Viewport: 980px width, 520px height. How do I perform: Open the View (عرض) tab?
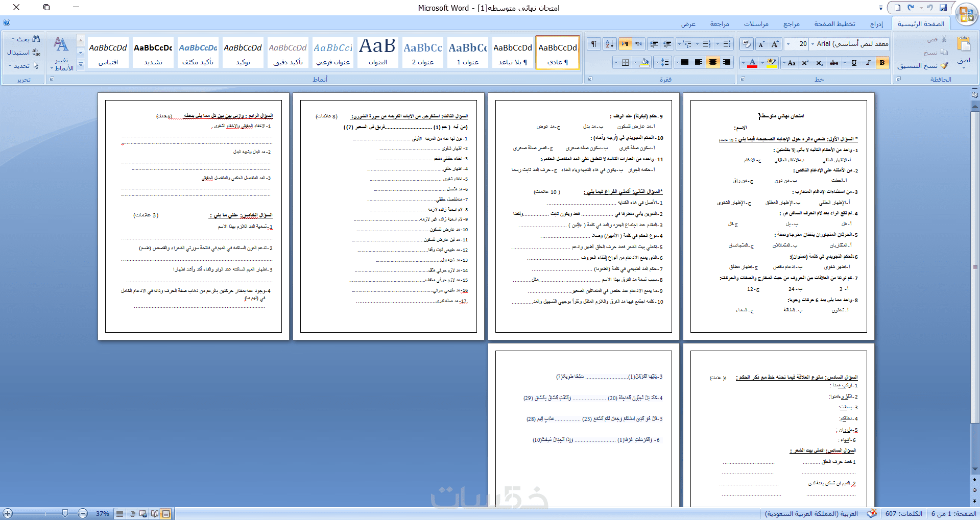click(x=688, y=24)
